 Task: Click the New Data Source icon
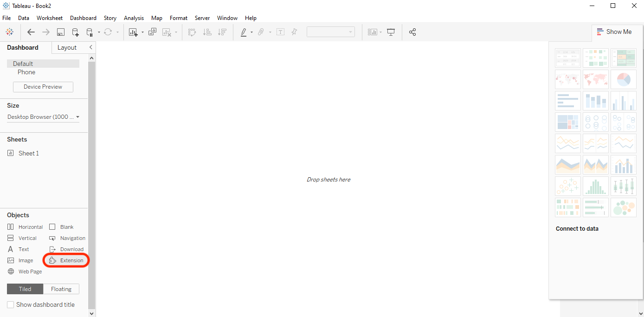[75, 32]
